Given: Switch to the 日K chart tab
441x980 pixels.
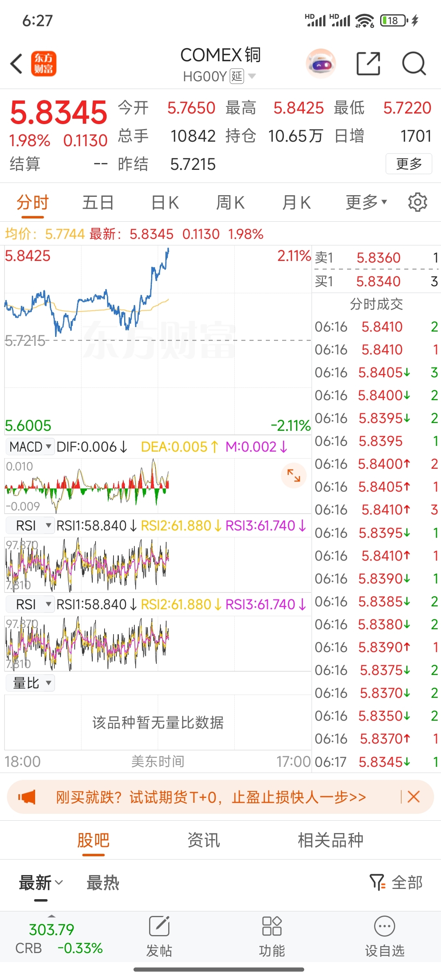Looking at the screenshot, I should coord(165,202).
